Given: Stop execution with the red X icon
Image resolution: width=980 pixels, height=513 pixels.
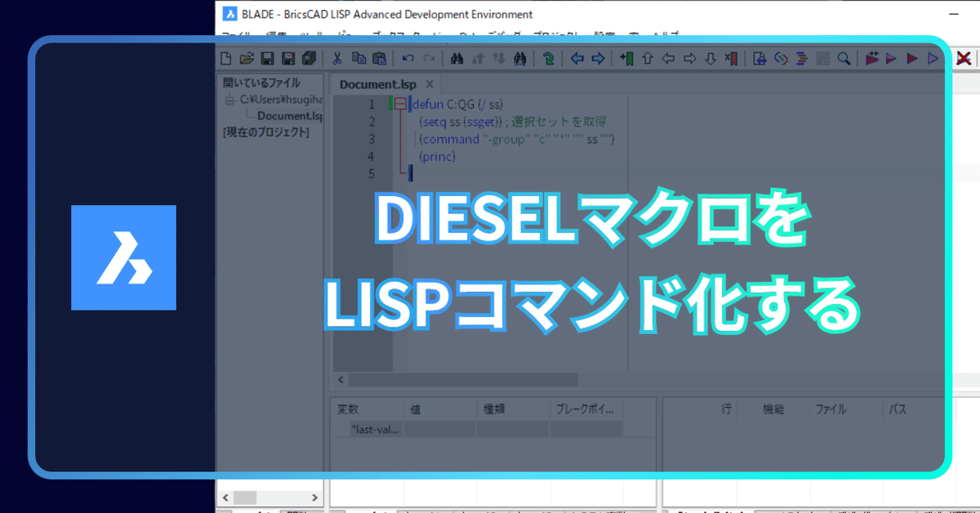Looking at the screenshot, I should click(965, 59).
